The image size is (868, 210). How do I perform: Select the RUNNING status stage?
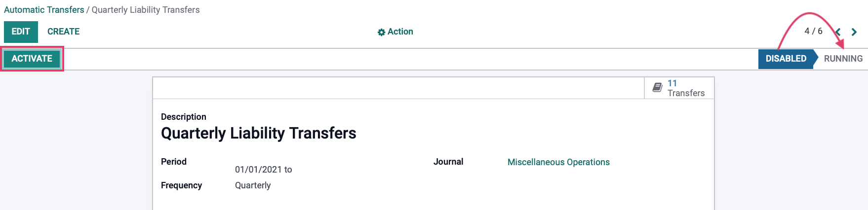pyautogui.click(x=843, y=59)
